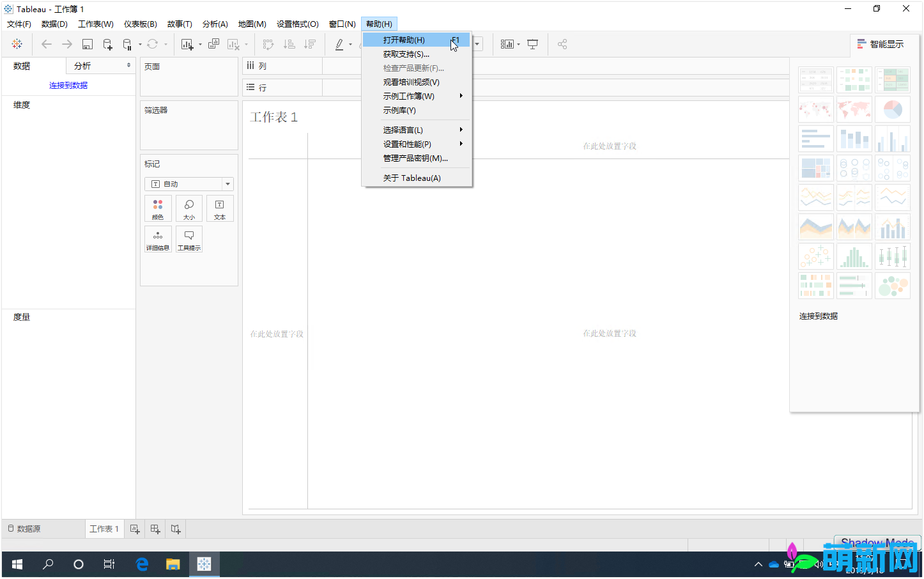924x579 pixels.
Task: Choose the histogram chart thumbnail in Show Me
Action: (x=854, y=256)
